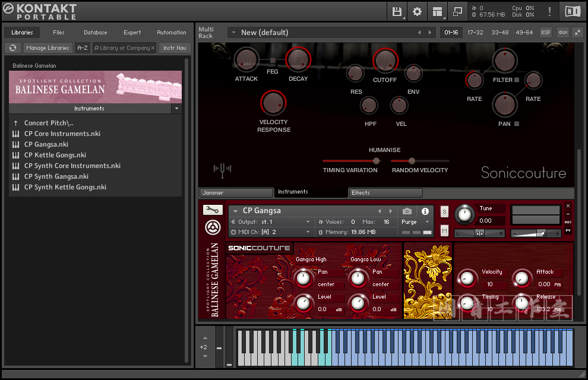Click the exclamation panic icon
Image resolution: width=588 pixels, height=380 pixels.
[549, 12]
